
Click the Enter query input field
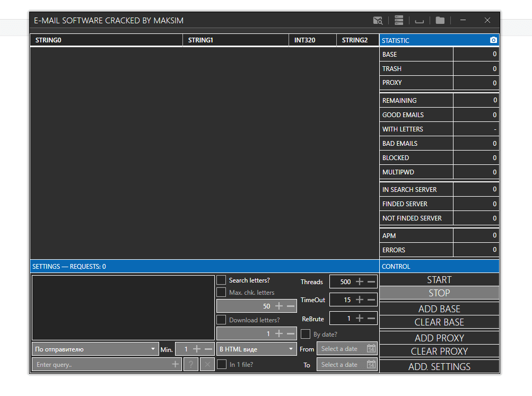tap(101, 365)
